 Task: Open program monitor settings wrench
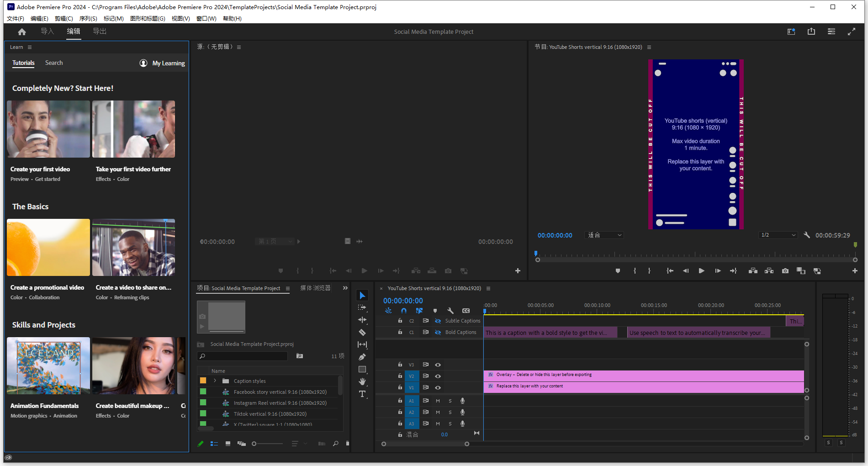[807, 235]
